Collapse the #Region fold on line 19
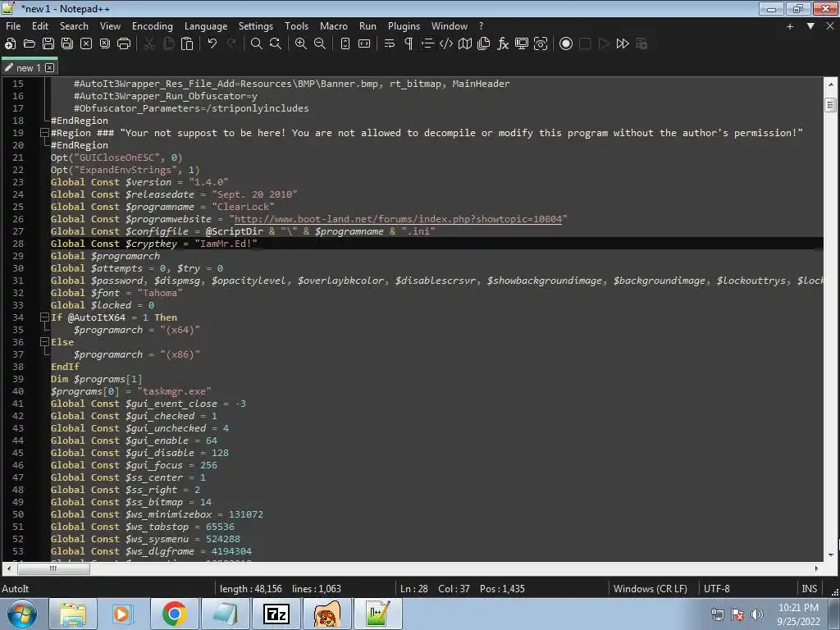This screenshot has width=840, height=630. (x=45, y=133)
